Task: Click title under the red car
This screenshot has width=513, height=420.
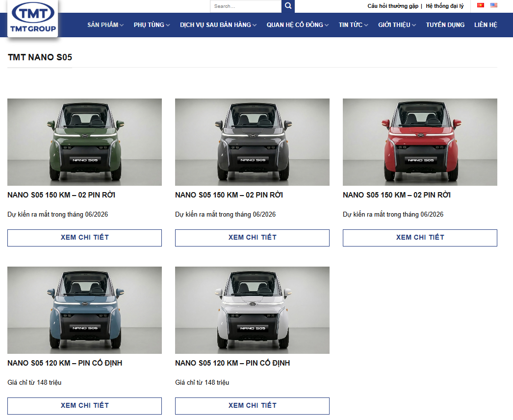Action: [x=397, y=195]
